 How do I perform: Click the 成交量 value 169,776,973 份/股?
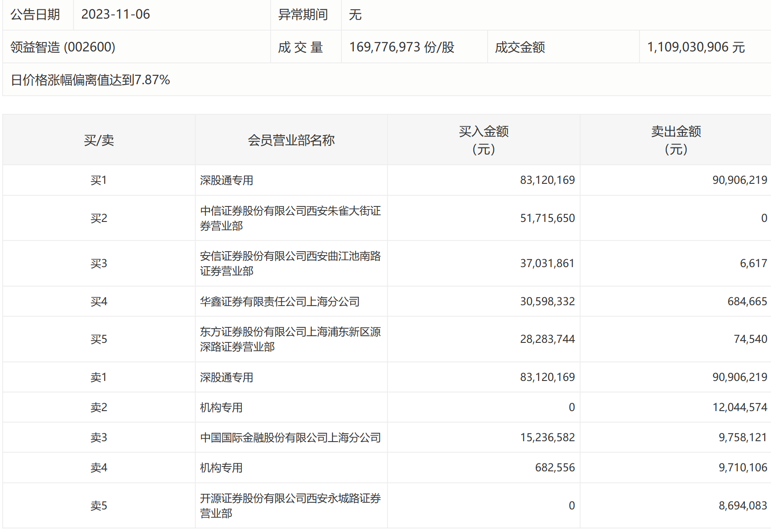(x=402, y=47)
